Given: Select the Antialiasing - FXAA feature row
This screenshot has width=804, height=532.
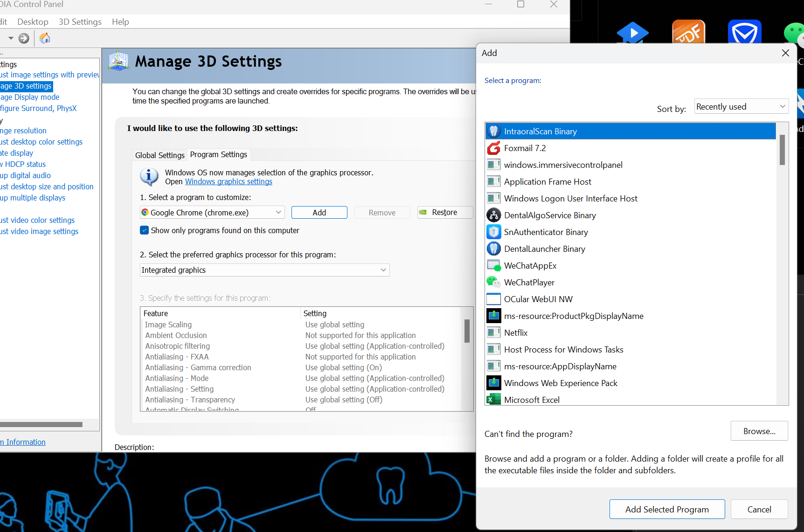Looking at the screenshot, I should click(x=301, y=357).
